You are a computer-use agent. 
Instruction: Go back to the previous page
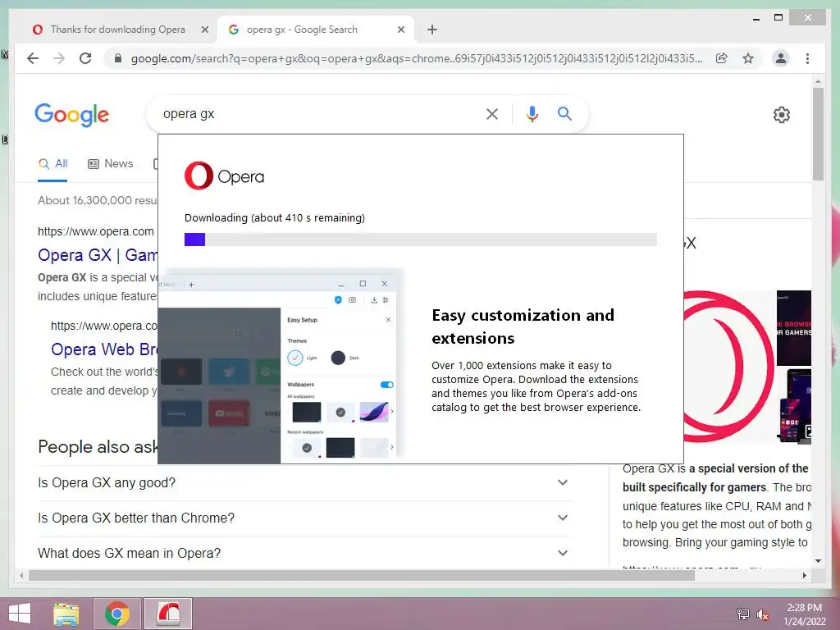[x=33, y=58]
